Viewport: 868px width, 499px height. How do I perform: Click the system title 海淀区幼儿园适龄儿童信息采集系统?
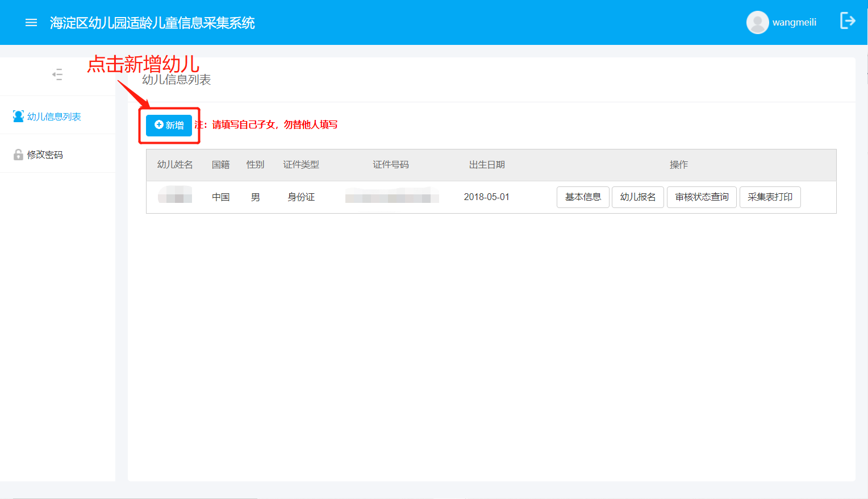(x=152, y=23)
